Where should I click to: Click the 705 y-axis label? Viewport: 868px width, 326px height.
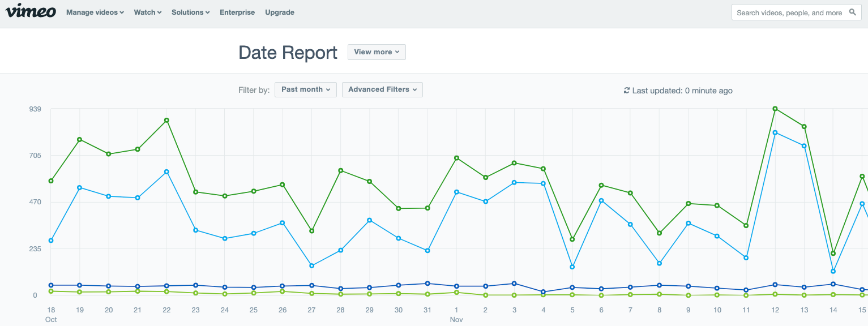click(35, 156)
